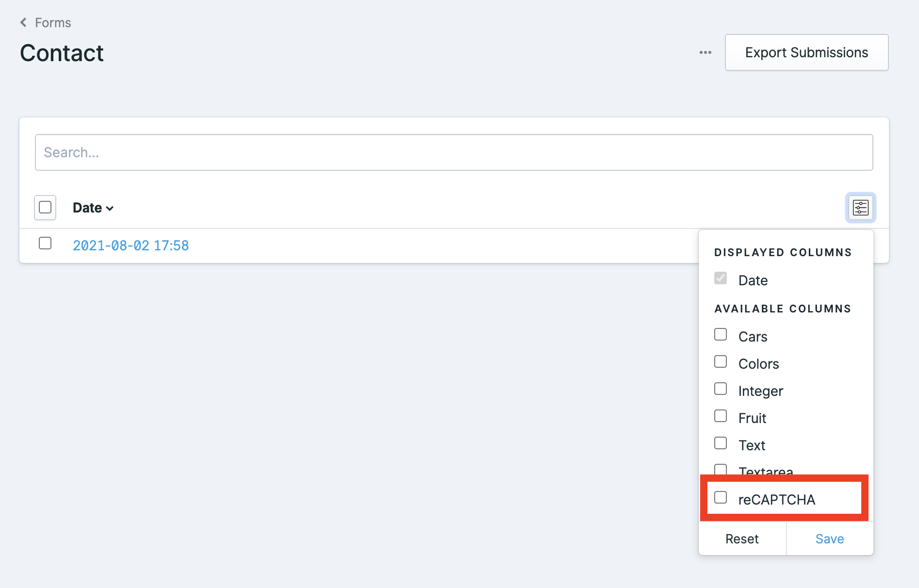Click the three-dot more options icon
The image size is (919, 588).
(x=706, y=52)
